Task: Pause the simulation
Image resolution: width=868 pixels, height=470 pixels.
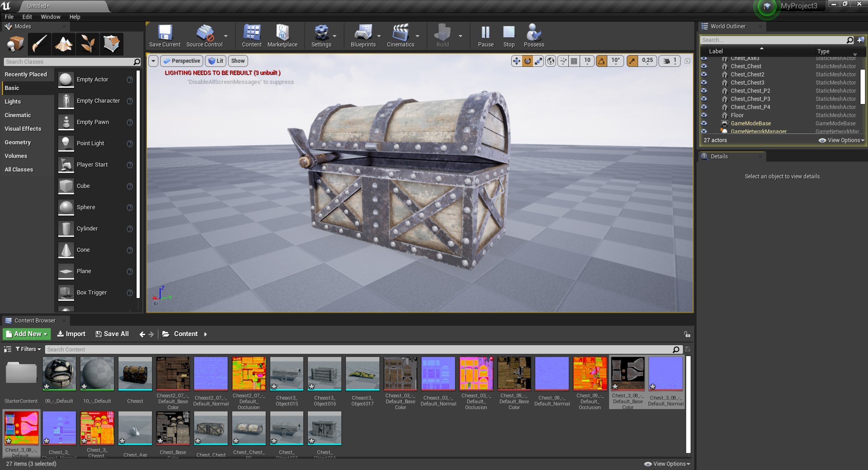Action: coord(486,35)
